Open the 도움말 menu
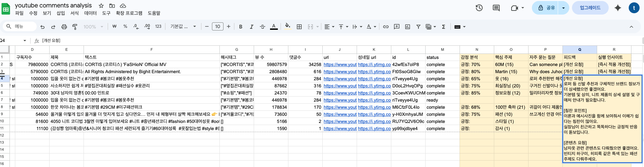Viewport: 644px width, 167px height. 154,13
